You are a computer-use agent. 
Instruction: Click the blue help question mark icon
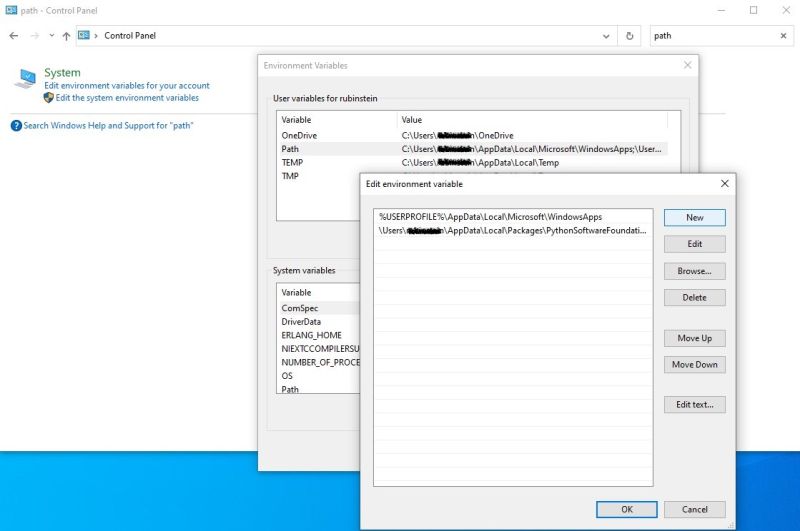click(16, 125)
